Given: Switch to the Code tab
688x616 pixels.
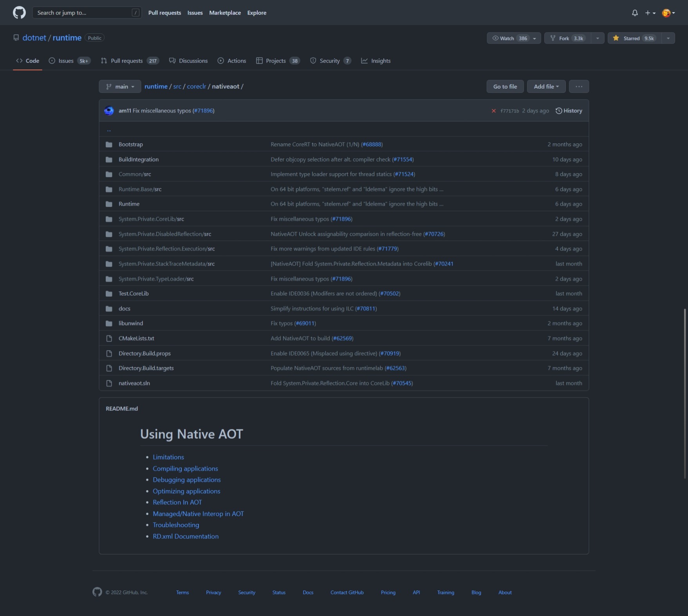Looking at the screenshot, I should (x=27, y=61).
